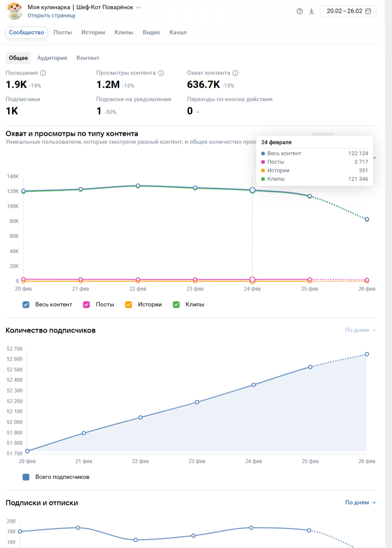392x548 pixels.
Task: Click the Открыть страницу link
Action: click(x=52, y=15)
